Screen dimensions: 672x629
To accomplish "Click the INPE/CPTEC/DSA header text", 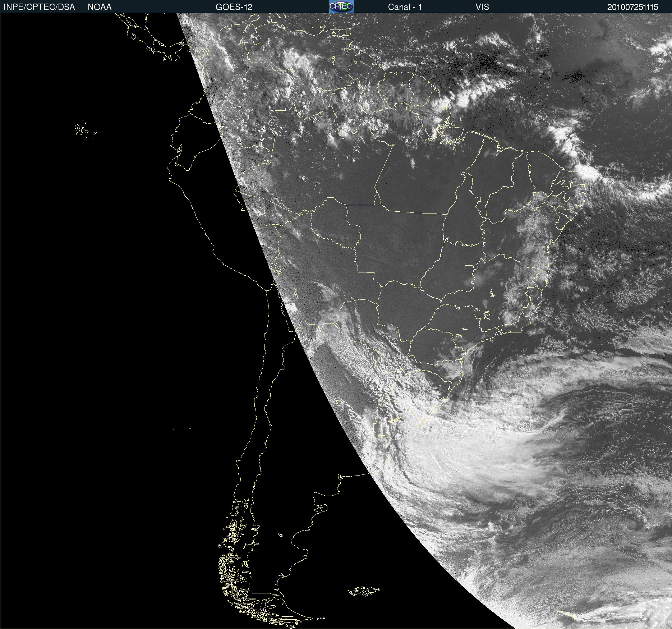I will click(39, 7).
